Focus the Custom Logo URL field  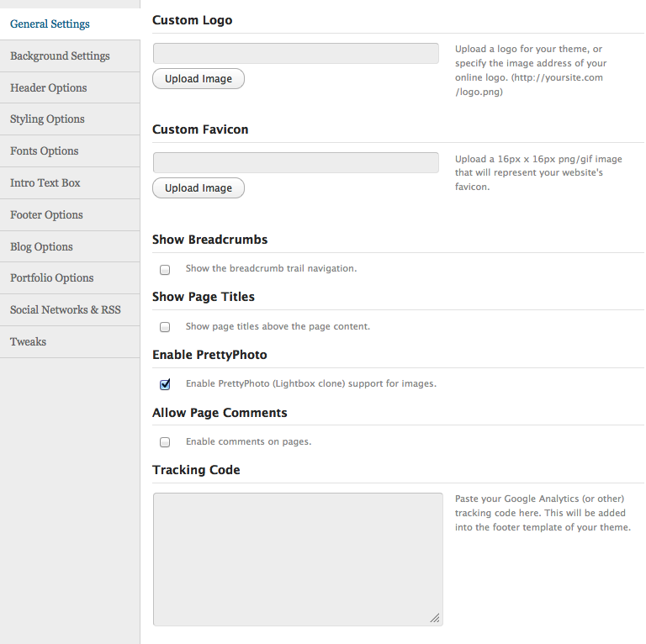[295, 54]
